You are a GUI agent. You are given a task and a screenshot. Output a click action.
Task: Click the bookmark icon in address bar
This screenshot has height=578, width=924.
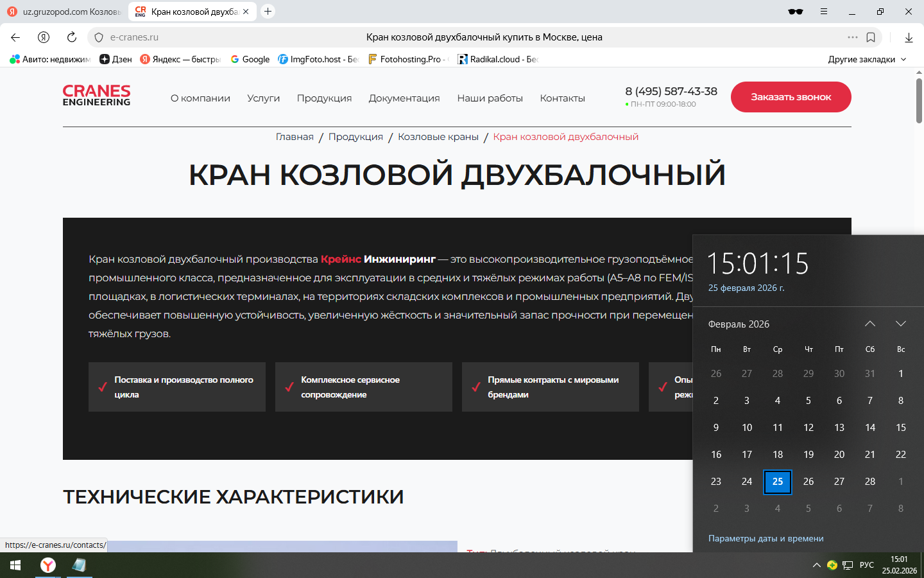pos(871,37)
